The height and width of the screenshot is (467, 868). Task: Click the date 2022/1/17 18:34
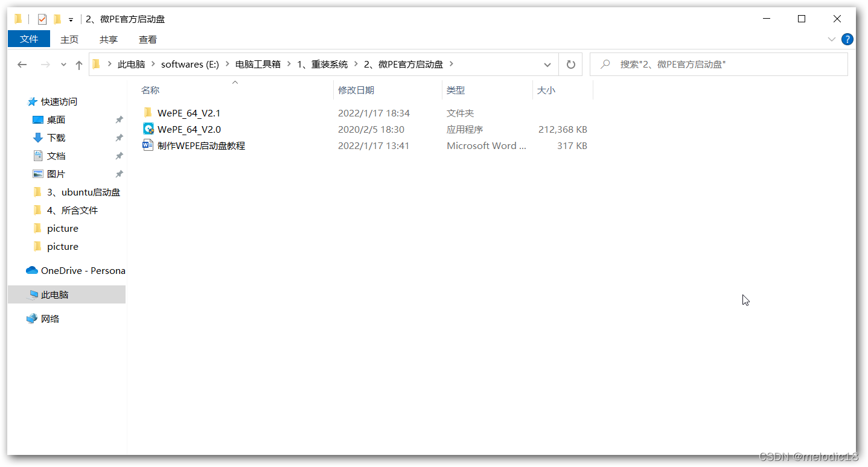(374, 113)
